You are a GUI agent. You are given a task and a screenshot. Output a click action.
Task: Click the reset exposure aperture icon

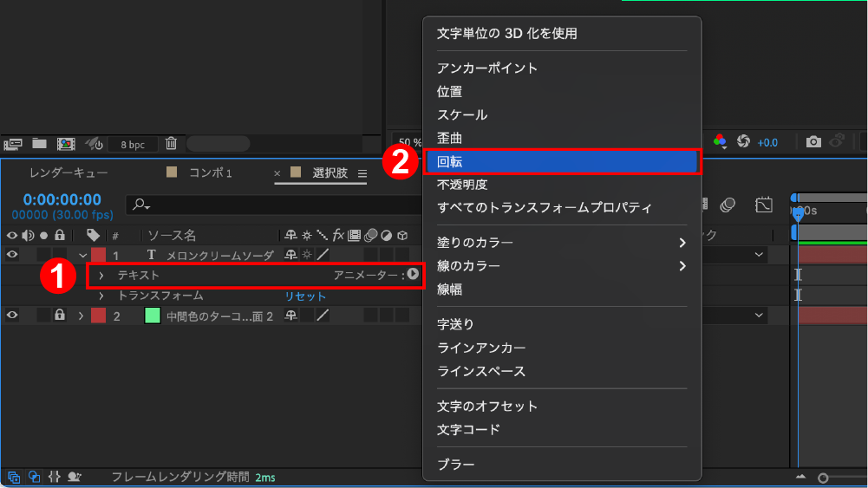point(743,141)
